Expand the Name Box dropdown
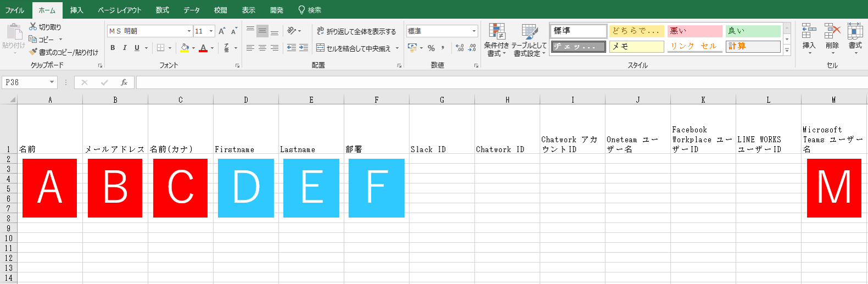868x284 pixels. pyautogui.click(x=52, y=82)
